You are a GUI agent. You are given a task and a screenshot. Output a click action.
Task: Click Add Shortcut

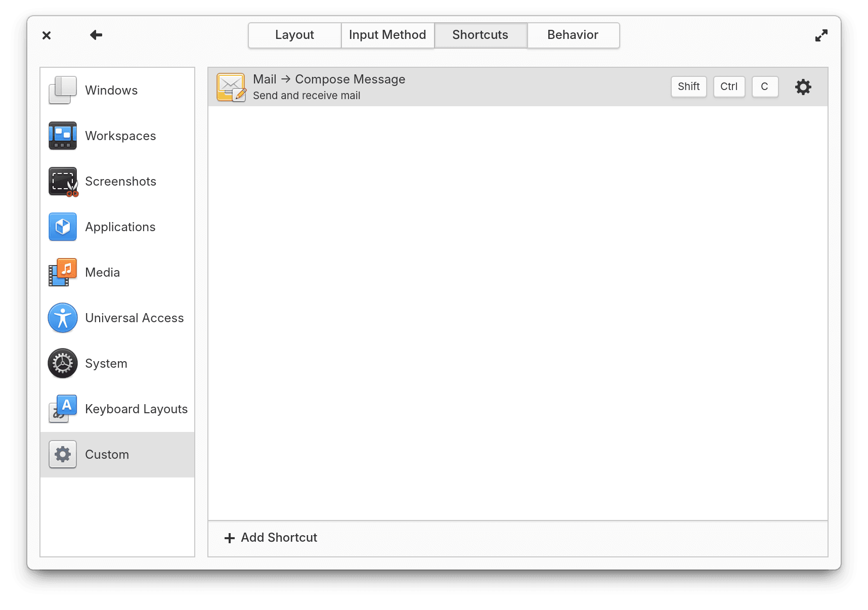tap(271, 538)
